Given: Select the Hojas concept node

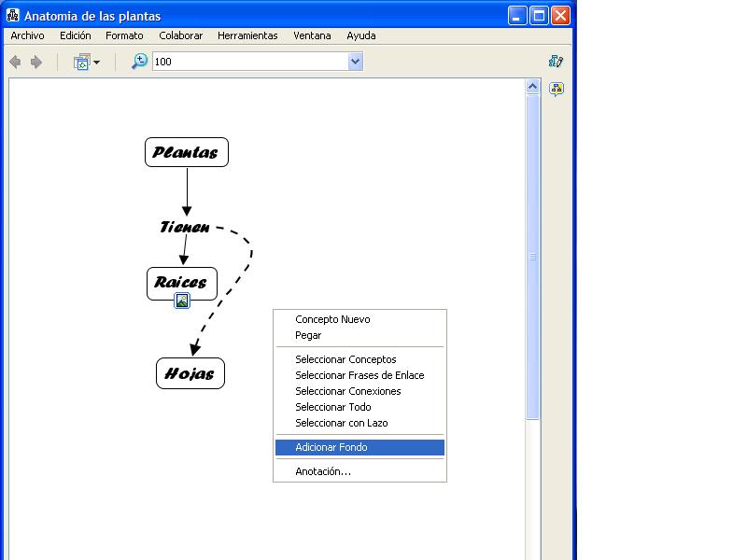Looking at the screenshot, I should pyautogui.click(x=190, y=373).
